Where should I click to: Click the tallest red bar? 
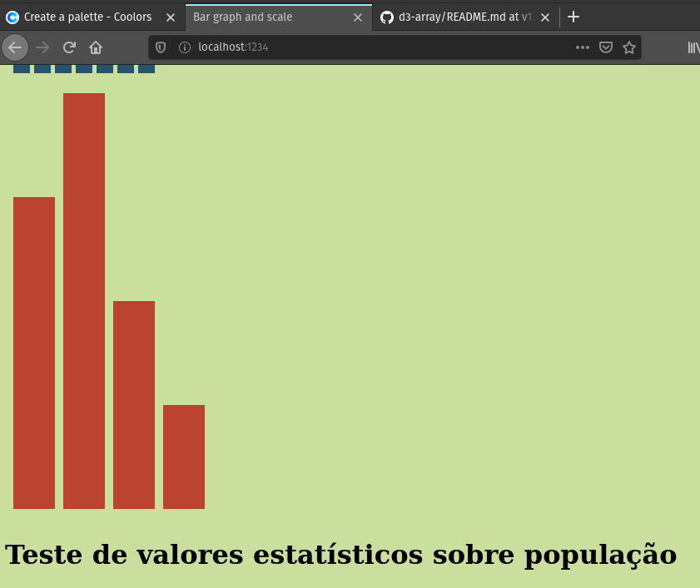(84, 301)
